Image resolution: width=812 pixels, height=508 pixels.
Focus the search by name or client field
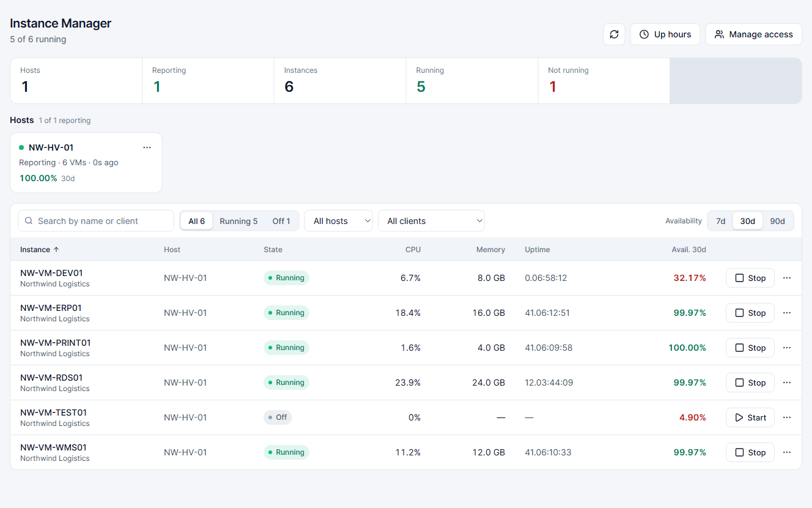pos(96,221)
